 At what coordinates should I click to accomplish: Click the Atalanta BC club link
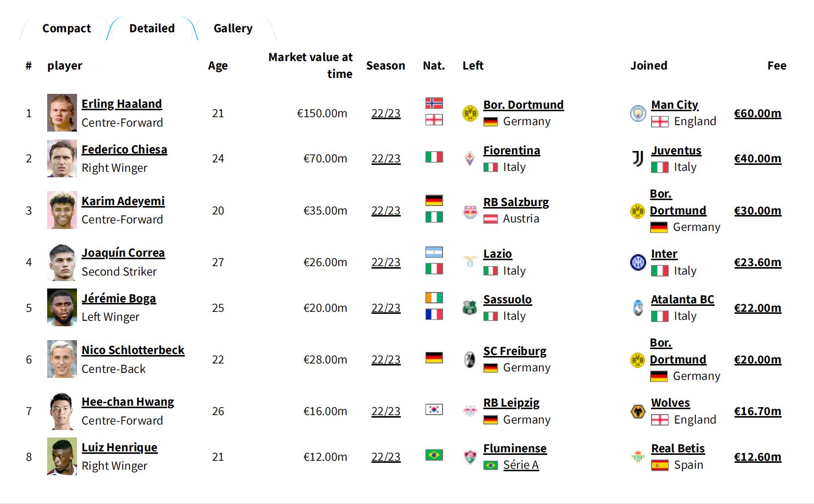point(682,299)
